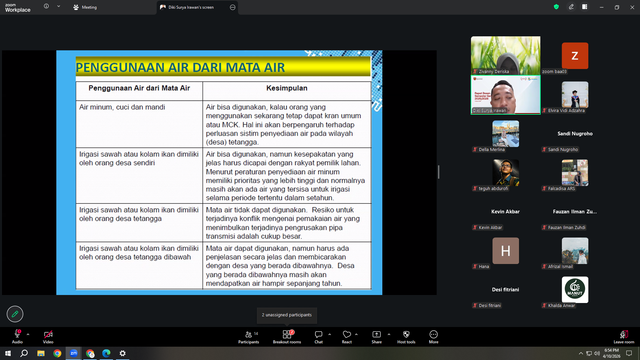
Task: Click Leave room
Action: pos(624,337)
